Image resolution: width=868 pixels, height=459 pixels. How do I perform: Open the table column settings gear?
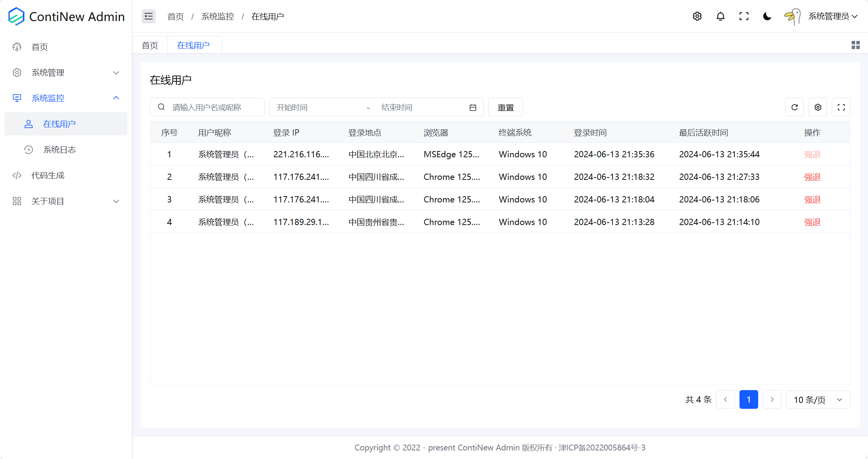(x=818, y=107)
